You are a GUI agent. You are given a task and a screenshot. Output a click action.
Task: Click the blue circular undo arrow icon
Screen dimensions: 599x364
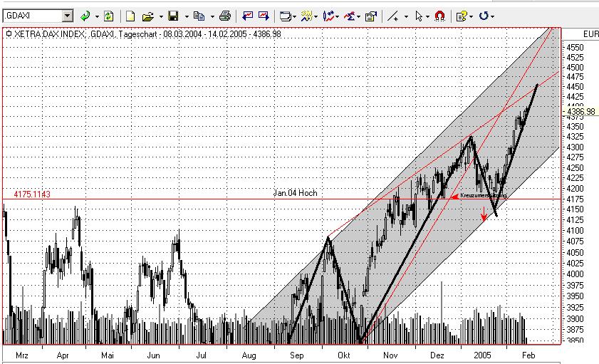[x=484, y=16]
